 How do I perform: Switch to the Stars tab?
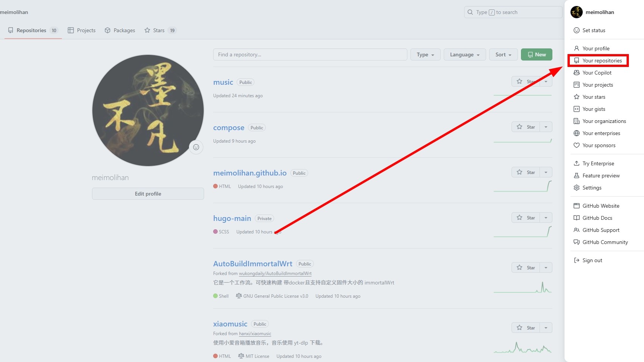point(161,30)
